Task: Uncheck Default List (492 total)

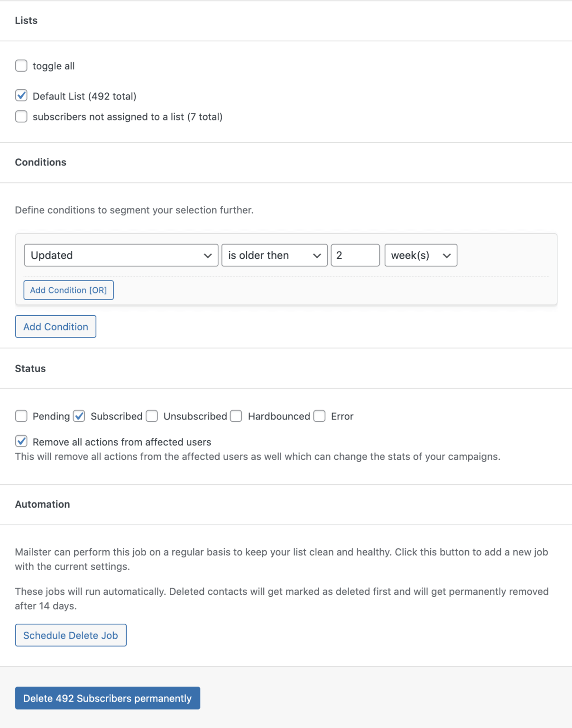Action: [21, 95]
